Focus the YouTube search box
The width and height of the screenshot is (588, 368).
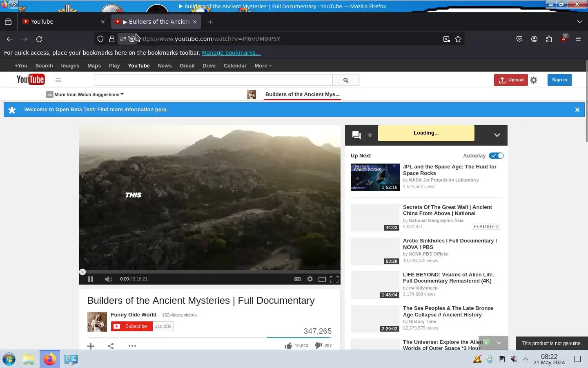(x=213, y=80)
